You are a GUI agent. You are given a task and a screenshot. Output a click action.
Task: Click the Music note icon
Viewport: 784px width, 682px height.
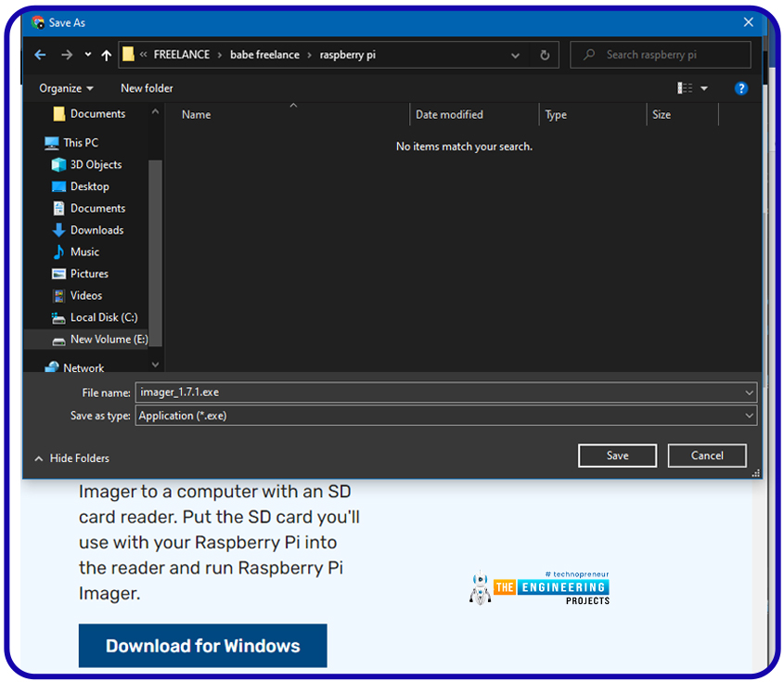pos(59,252)
